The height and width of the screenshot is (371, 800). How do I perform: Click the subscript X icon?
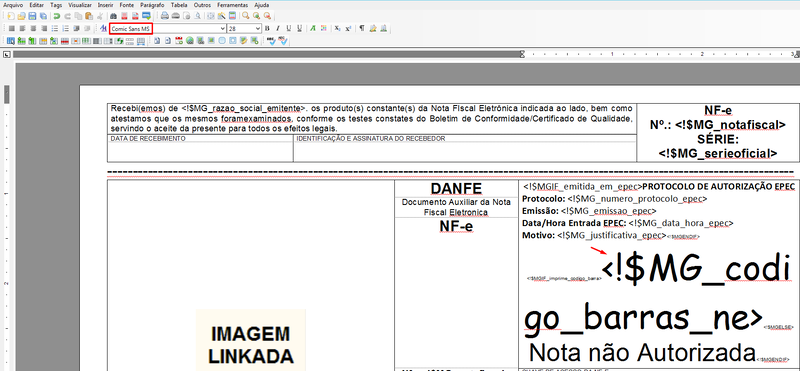coord(337,28)
